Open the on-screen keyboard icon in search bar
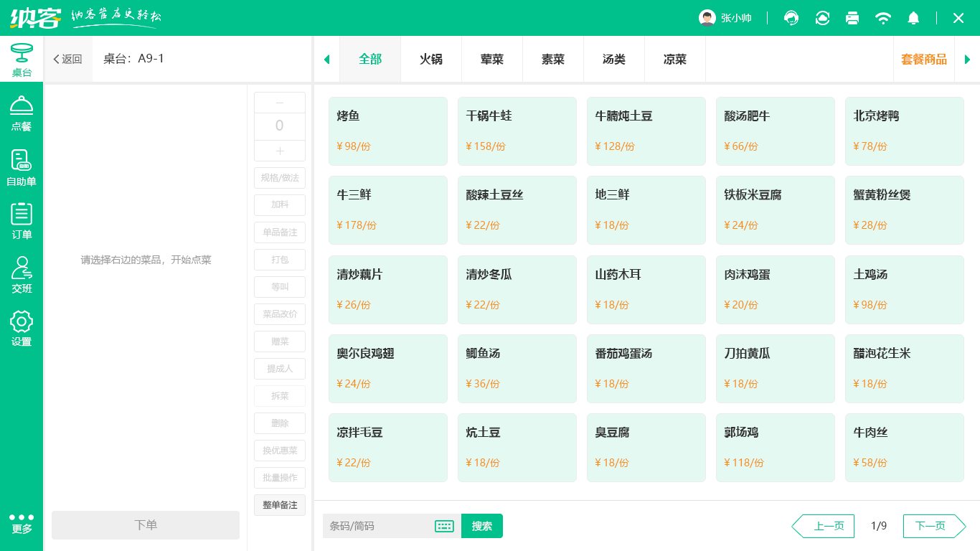Viewport: 980px width, 551px height. click(444, 526)
